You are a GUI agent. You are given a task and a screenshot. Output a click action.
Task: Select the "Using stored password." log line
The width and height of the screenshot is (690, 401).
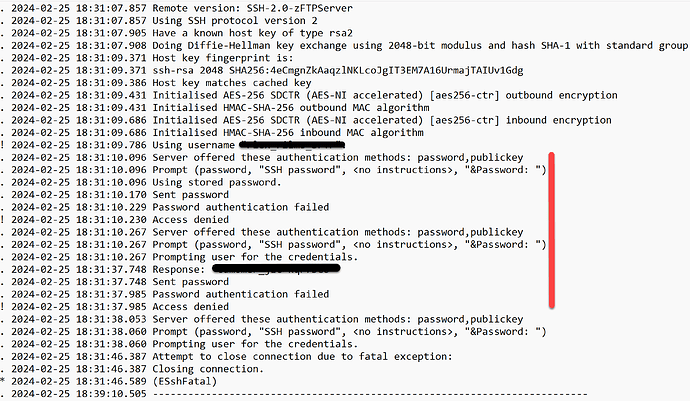(141, 182)
